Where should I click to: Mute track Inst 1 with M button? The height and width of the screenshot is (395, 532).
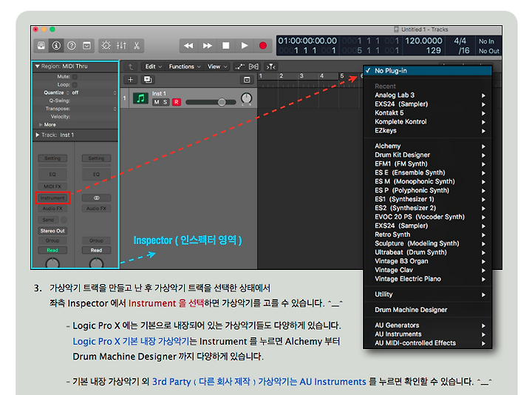(x=157, y=102)
